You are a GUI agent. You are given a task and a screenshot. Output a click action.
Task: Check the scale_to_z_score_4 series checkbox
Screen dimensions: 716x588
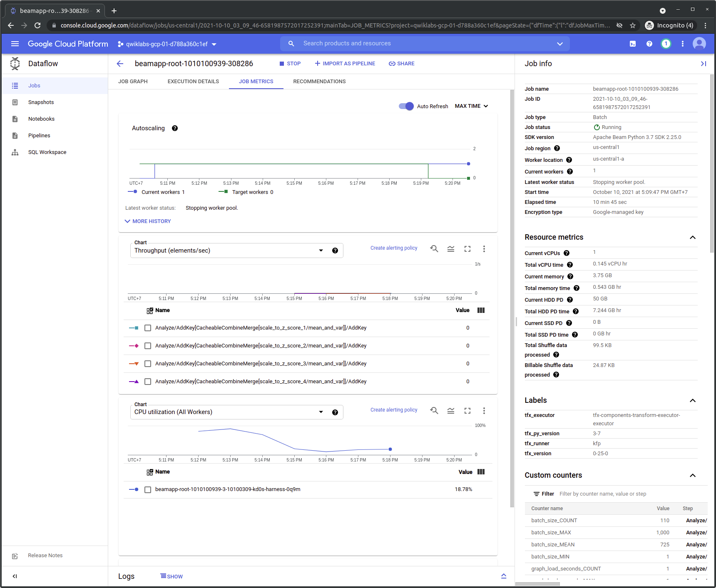148,382
